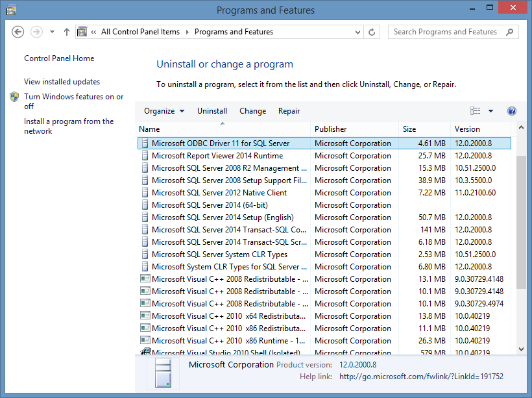Open recent locations dropdown arrow
This screenshot has width=532, height=398.
(x=52, y=32)
